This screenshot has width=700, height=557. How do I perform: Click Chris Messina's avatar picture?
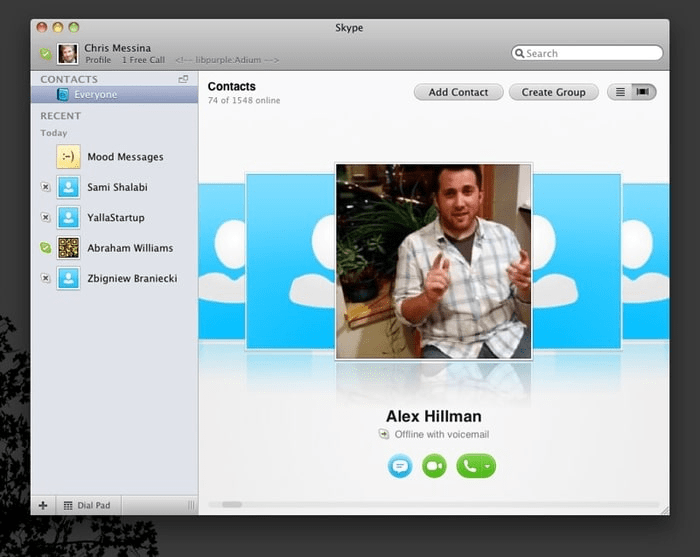click(68, 54)
